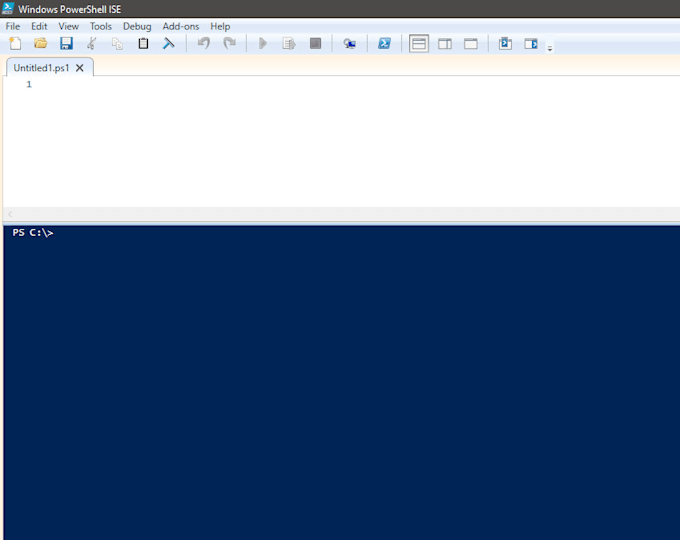Click the PS C:\> console prompt
This screenshot has width=680, height=540.
pyautogui.click(x=33, y=233)
